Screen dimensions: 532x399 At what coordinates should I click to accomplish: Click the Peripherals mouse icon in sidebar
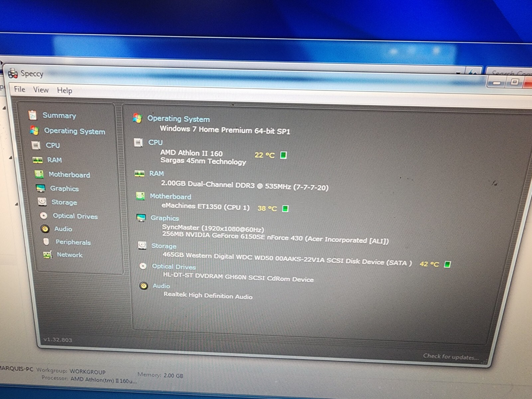click(x=46, y=241)
